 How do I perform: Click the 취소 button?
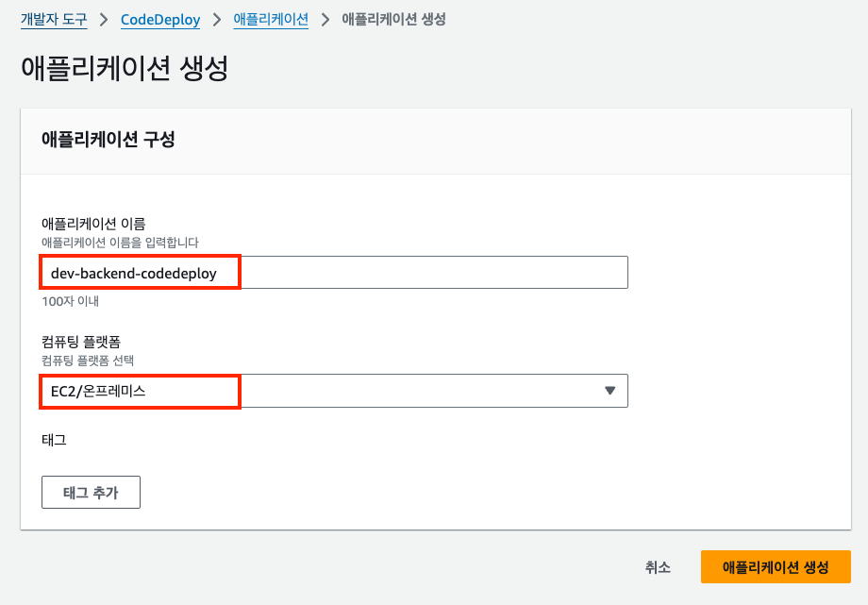[658, 566]
